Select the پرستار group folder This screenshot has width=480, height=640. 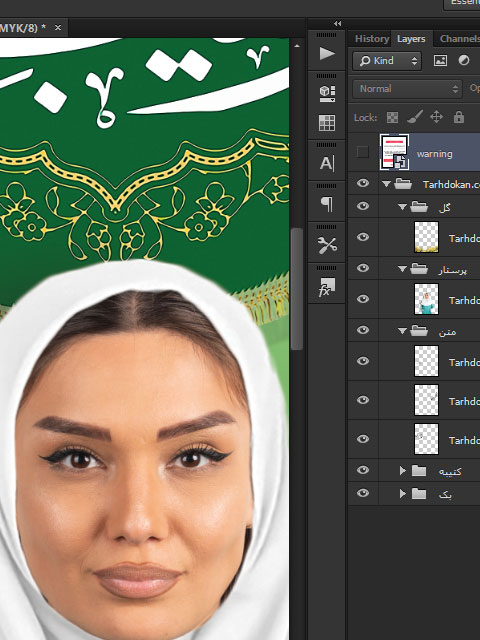coord(419,269)
